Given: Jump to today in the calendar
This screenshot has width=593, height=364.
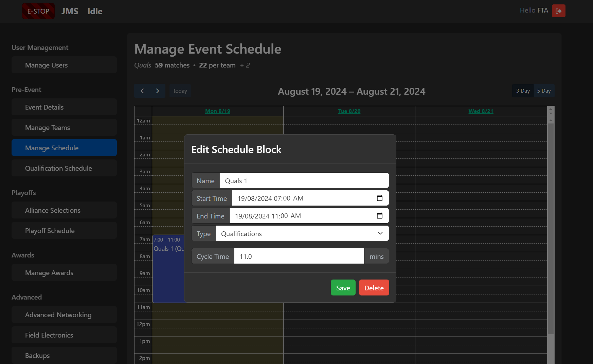Looking at the screenshot, I should tap(180, 91).
